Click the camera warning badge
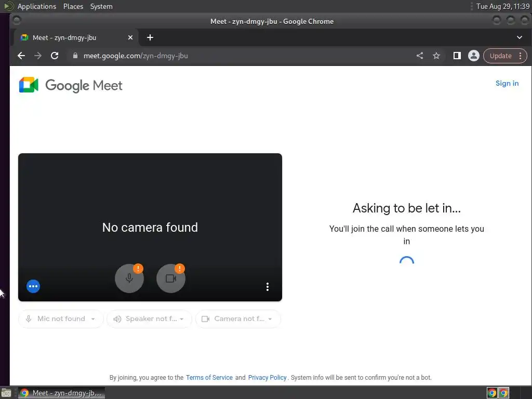Screen dimensions: 532x399 click(179, 269)
